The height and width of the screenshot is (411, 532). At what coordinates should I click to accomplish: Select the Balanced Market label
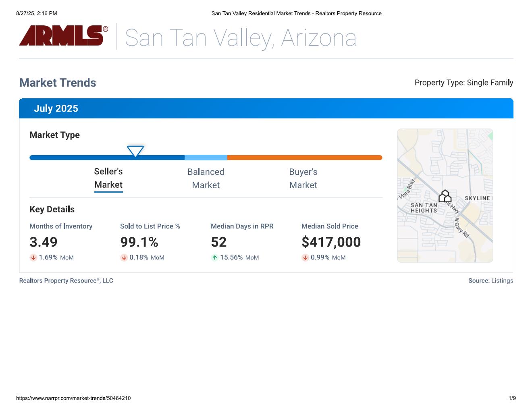click(206, 178)
